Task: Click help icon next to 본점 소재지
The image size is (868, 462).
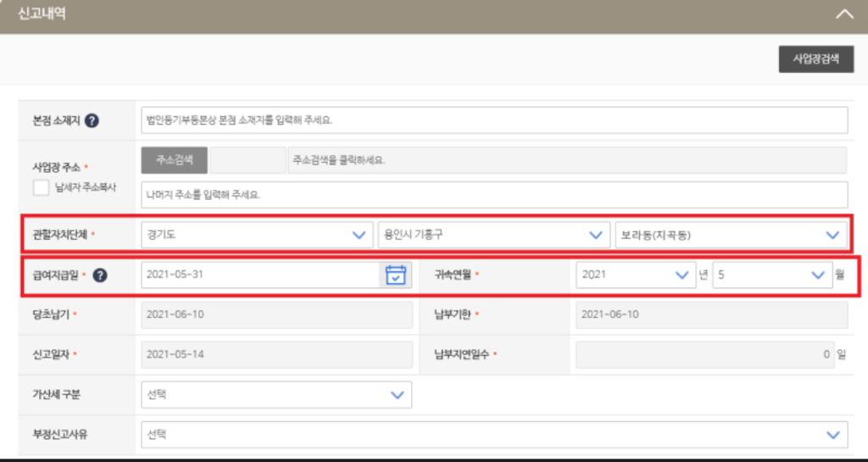Action: tap(92, 120)
